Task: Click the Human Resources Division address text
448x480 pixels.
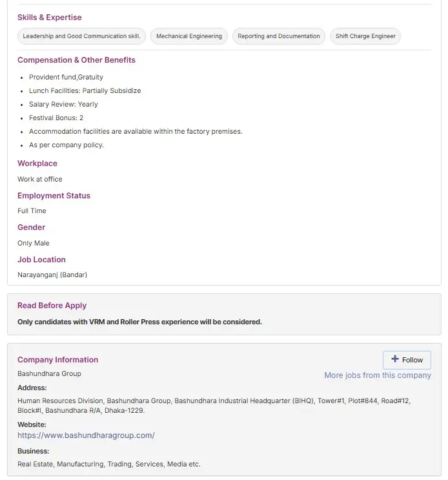Action: [x=213, y=401]
